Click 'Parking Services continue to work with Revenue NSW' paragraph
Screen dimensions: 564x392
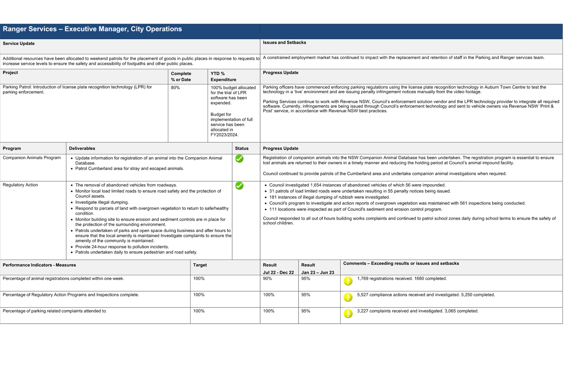pyautogui.click(x=411, y=106)
